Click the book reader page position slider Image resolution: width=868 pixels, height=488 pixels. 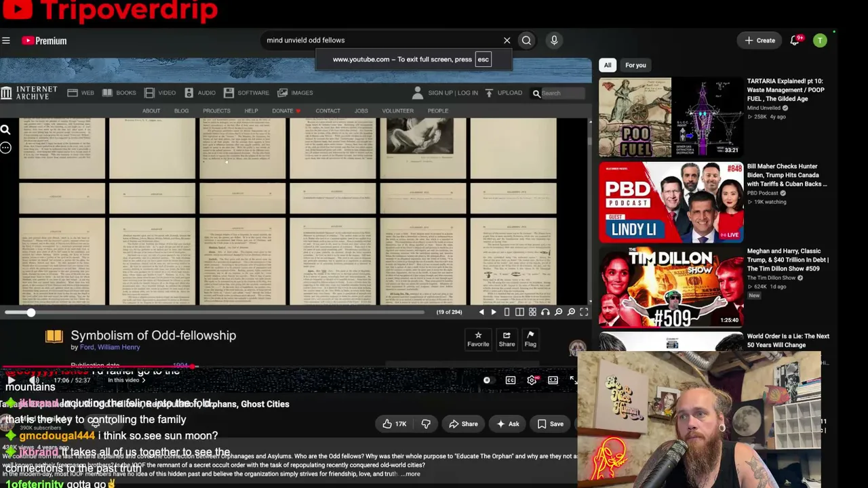coord(214,312)
